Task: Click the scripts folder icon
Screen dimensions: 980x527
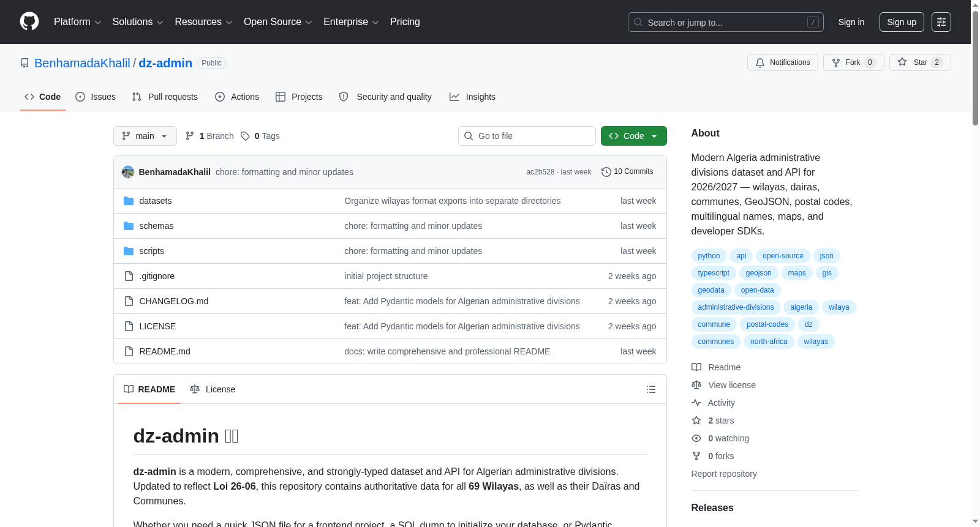Action: tap(129, 251)
